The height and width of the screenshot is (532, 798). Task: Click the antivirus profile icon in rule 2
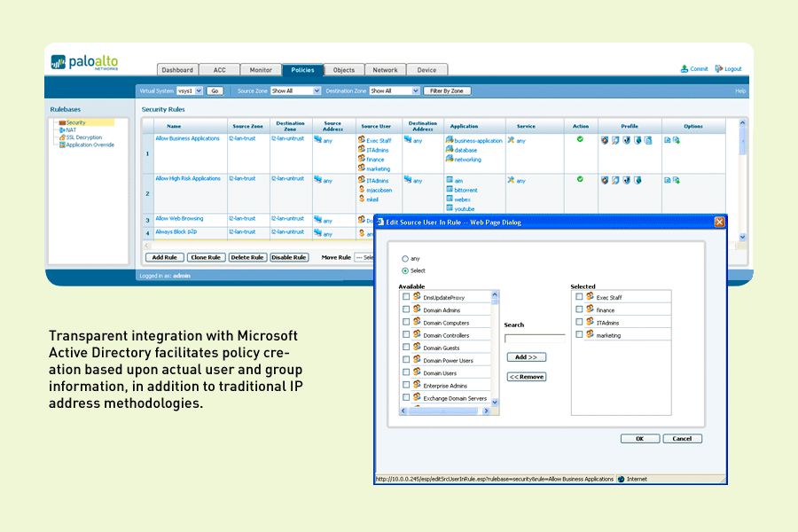[x=605, y=180]
